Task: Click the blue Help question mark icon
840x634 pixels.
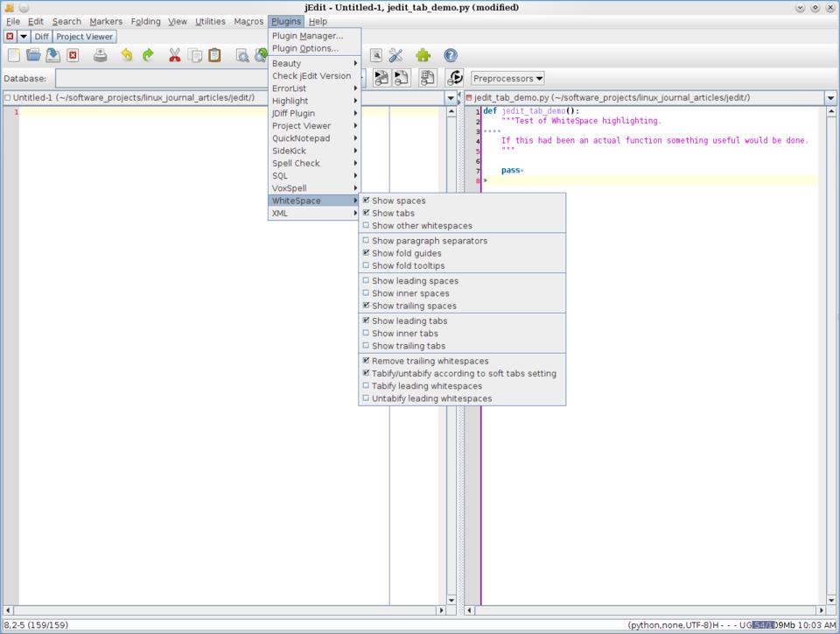Action: pos(451,55)
